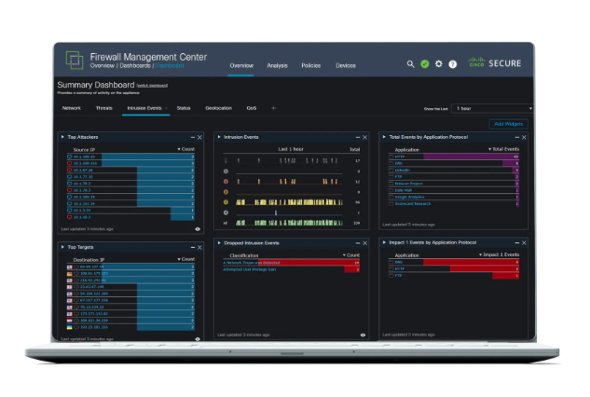This screenshot has width=590, height=397.
Task: Sort by Impact 1 Events column header
Action: tap(499, 255)
